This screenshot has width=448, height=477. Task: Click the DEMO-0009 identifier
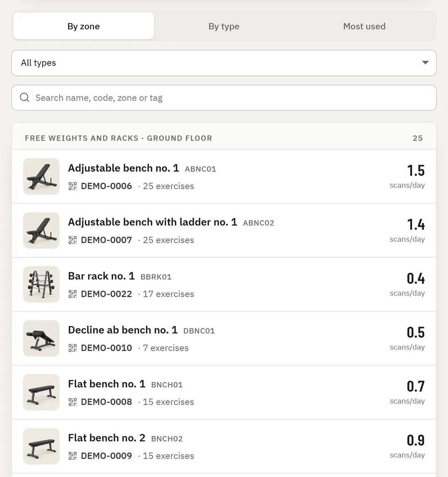106,456
